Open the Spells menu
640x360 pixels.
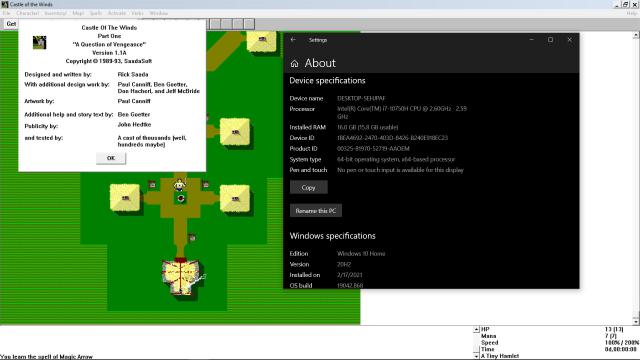[96, 13]
